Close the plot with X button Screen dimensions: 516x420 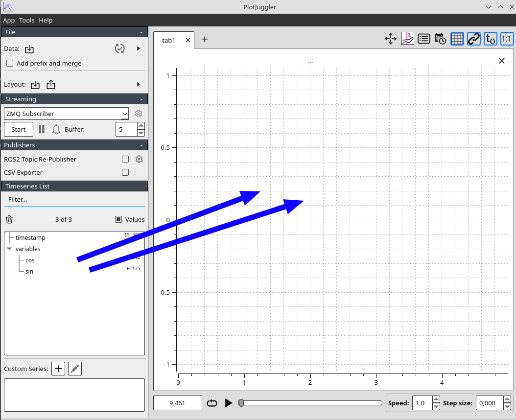point(501,61)
